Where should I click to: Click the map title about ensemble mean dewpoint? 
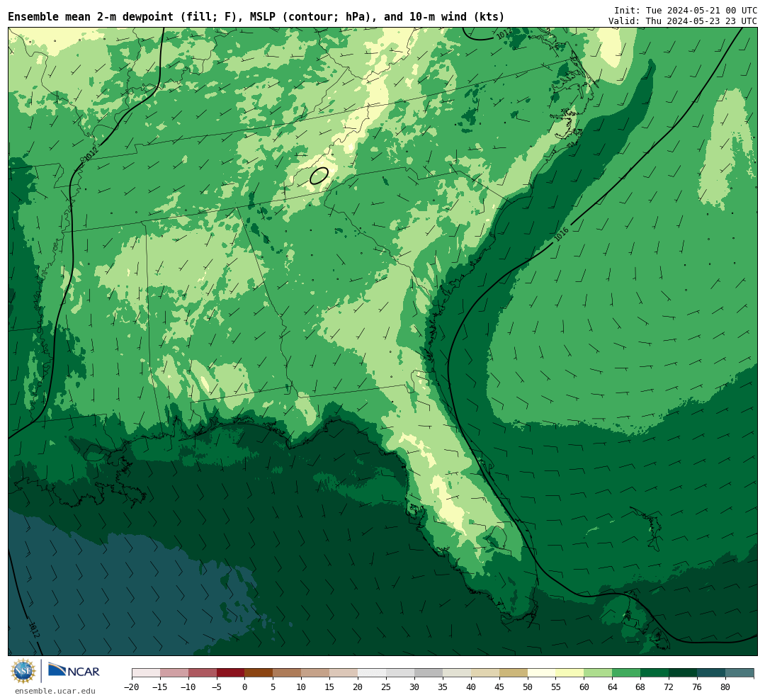(x=256, y=16)
